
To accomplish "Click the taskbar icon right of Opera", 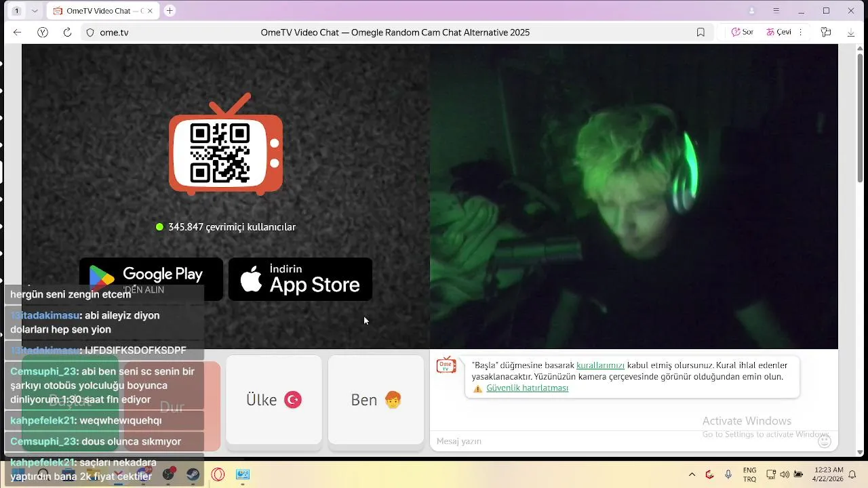I will point(243,474).
